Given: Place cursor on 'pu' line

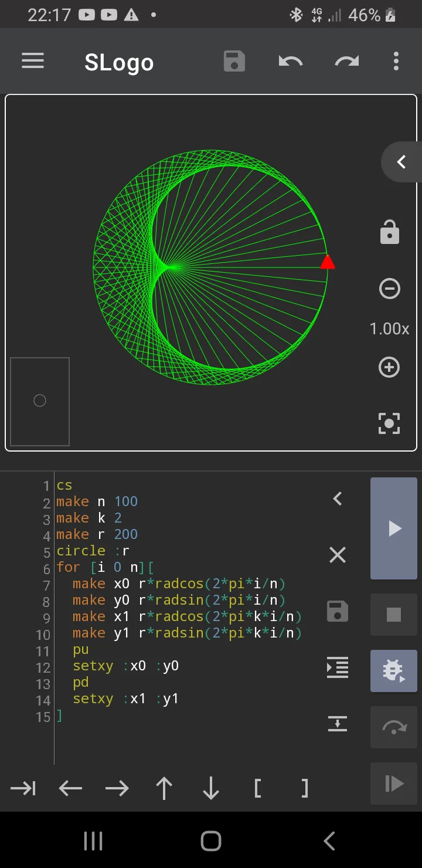Looking at the screenshot, I should tap(81, 650).
